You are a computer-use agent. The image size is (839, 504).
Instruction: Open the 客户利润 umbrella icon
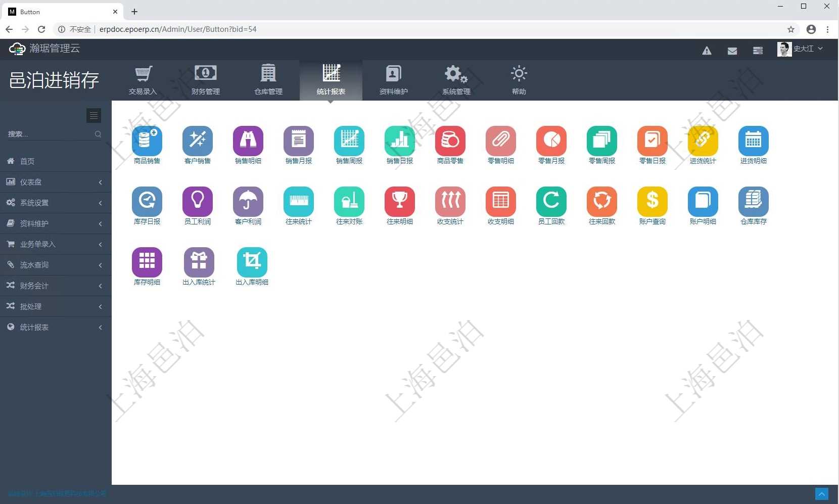pyautogui.click(x=248, y=202)
